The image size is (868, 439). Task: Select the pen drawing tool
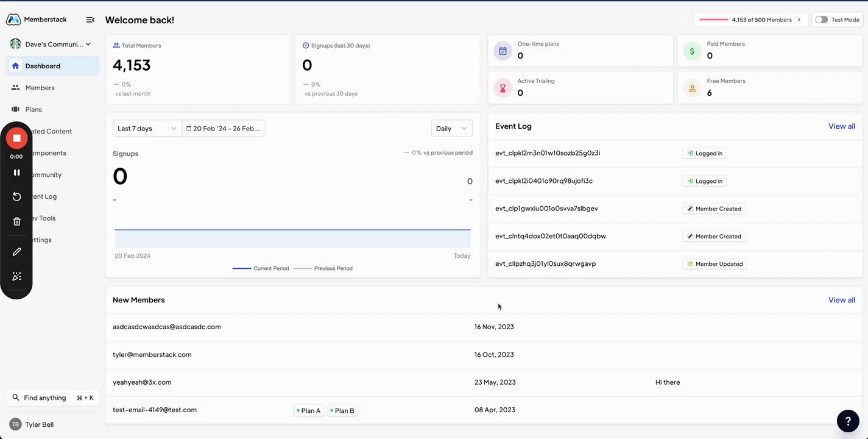(16, 252)
